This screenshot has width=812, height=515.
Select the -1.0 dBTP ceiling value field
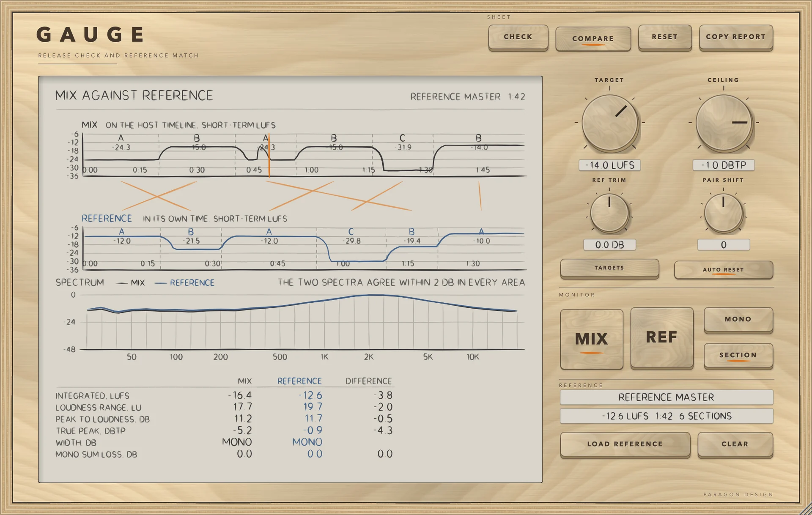tap(724, 165)
